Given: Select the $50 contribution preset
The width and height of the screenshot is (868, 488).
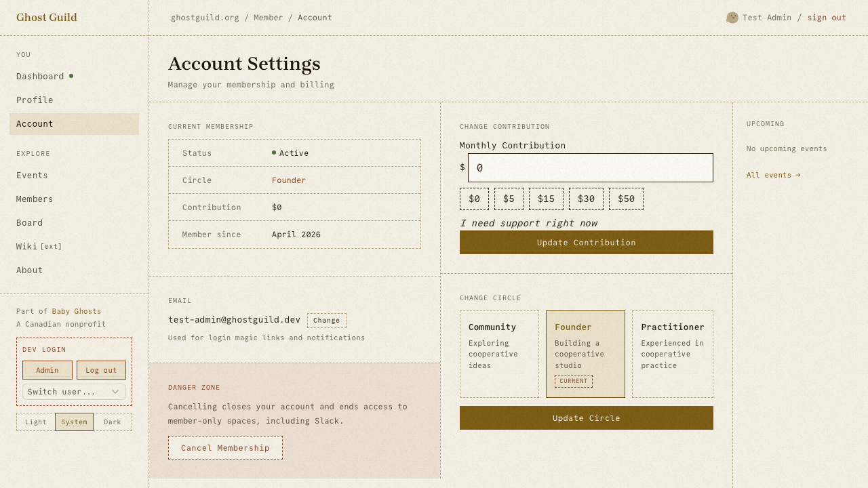Looking at the screenshot, I should coord(626,199).
